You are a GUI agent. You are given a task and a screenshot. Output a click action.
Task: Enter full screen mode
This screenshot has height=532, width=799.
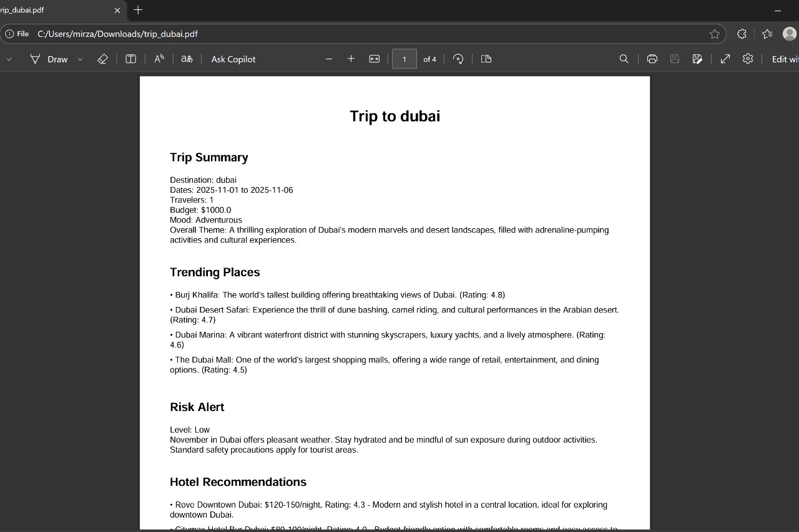tap(725, 59)
